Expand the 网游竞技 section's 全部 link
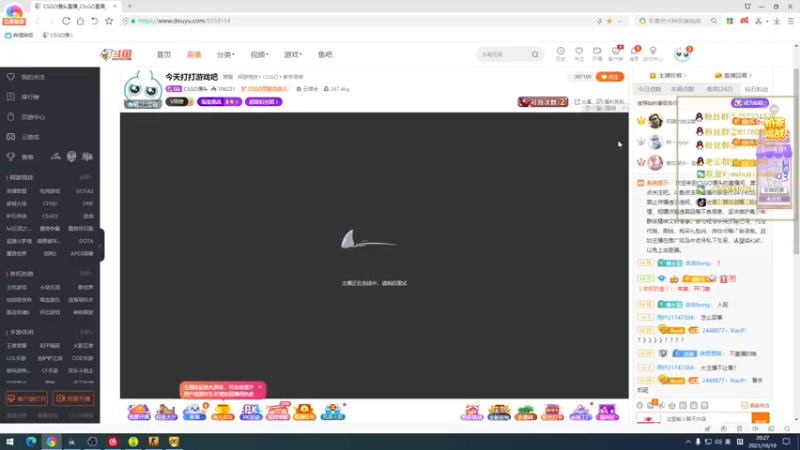 click(x=85, y=177)
